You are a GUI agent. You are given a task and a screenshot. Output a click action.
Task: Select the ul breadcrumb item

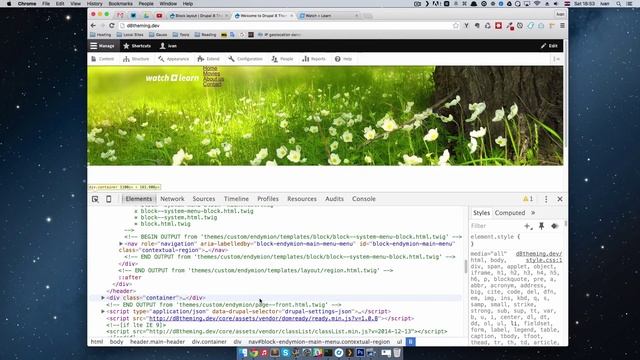(399, 342)
